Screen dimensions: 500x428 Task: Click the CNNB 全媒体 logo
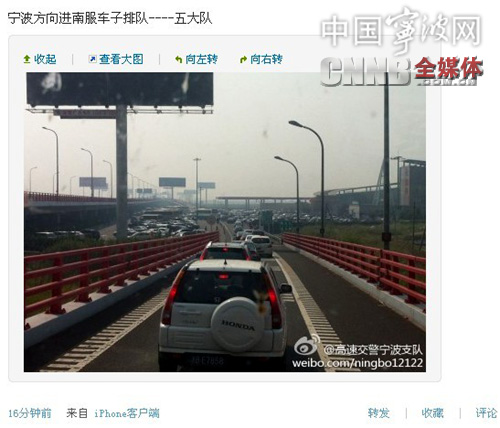coord(402,71)
